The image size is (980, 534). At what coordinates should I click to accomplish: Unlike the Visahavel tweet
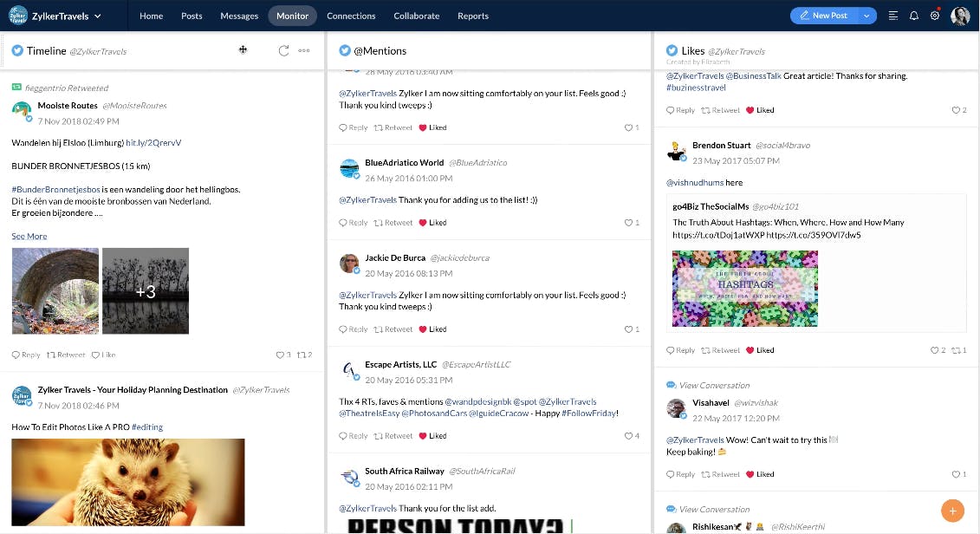coord(760,474)
